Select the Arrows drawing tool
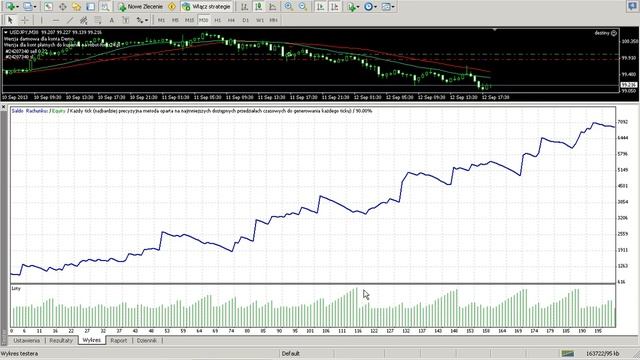Screen dimensions: 640x360 [x=140, y=20]
